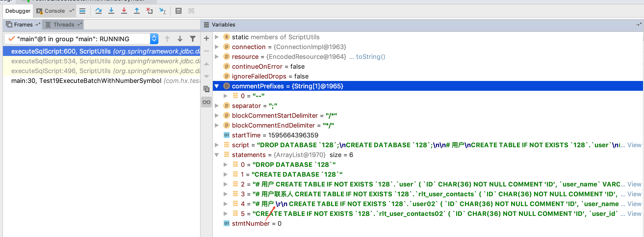Click the Variables panel hide arrow icon

(x=639, y=24)
